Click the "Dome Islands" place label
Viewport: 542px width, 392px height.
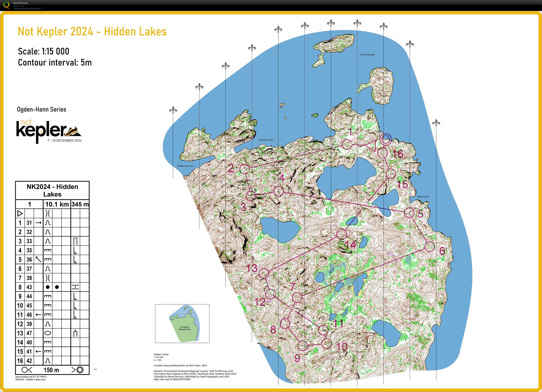click(367, 55)
